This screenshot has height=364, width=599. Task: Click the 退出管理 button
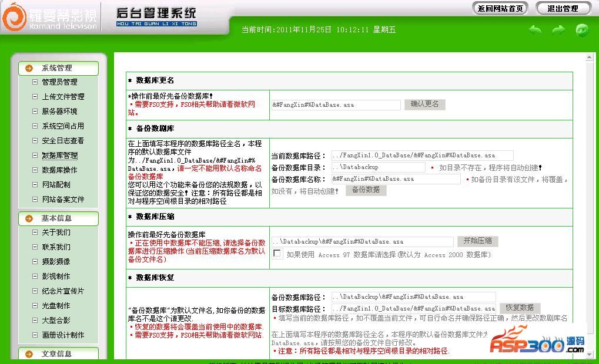click(x=563, y=8)
